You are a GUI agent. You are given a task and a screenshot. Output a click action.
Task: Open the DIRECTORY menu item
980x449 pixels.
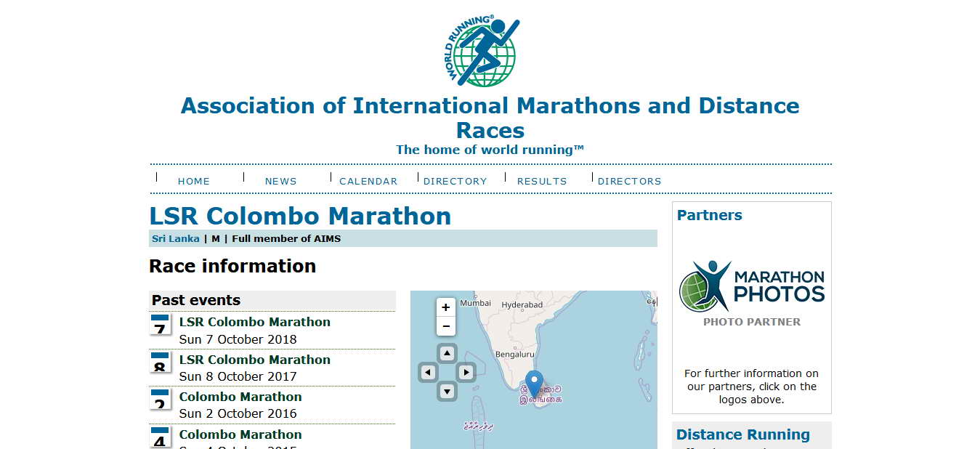455,181
